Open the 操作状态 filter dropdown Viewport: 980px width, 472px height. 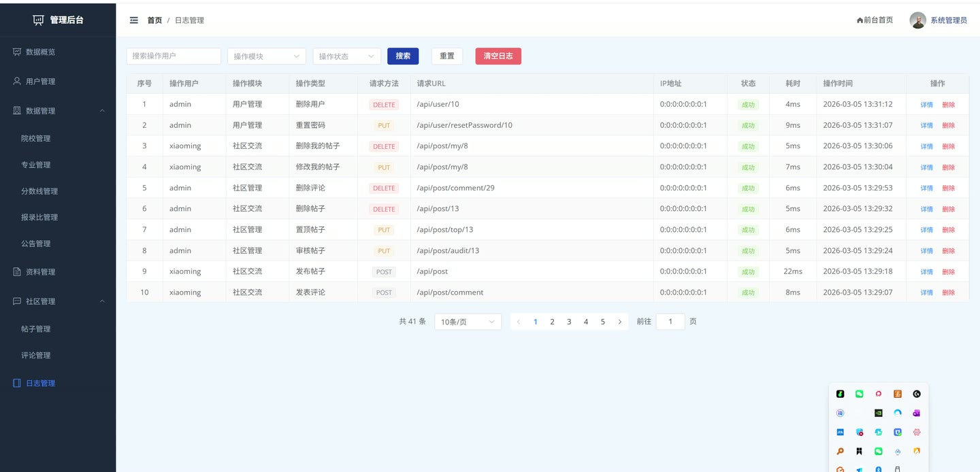(x=347, y=56)
